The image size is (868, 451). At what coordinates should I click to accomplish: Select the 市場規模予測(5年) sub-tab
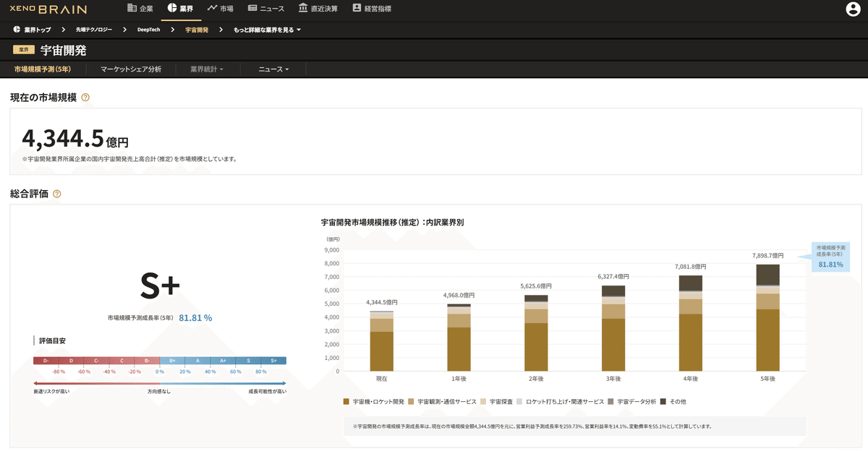(43, 69)
